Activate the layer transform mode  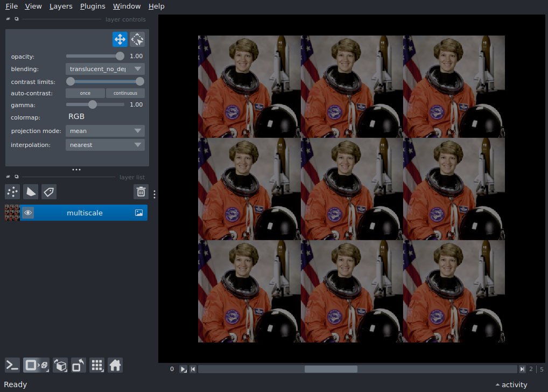point(137,39)
